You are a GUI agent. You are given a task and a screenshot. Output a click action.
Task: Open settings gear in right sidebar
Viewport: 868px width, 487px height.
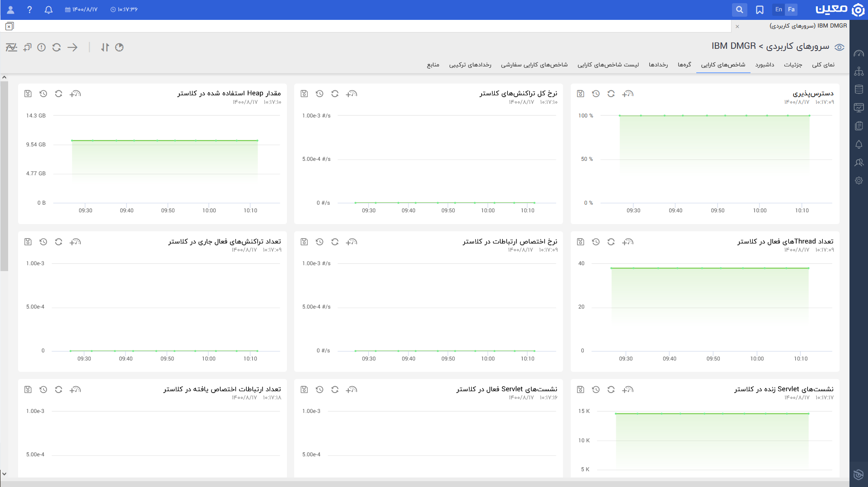click(859, 181)
